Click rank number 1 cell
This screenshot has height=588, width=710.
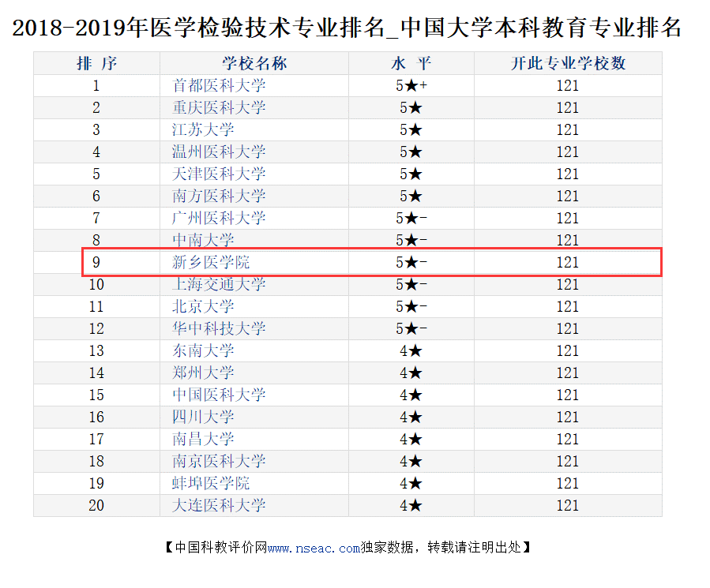tap(96, 85)
